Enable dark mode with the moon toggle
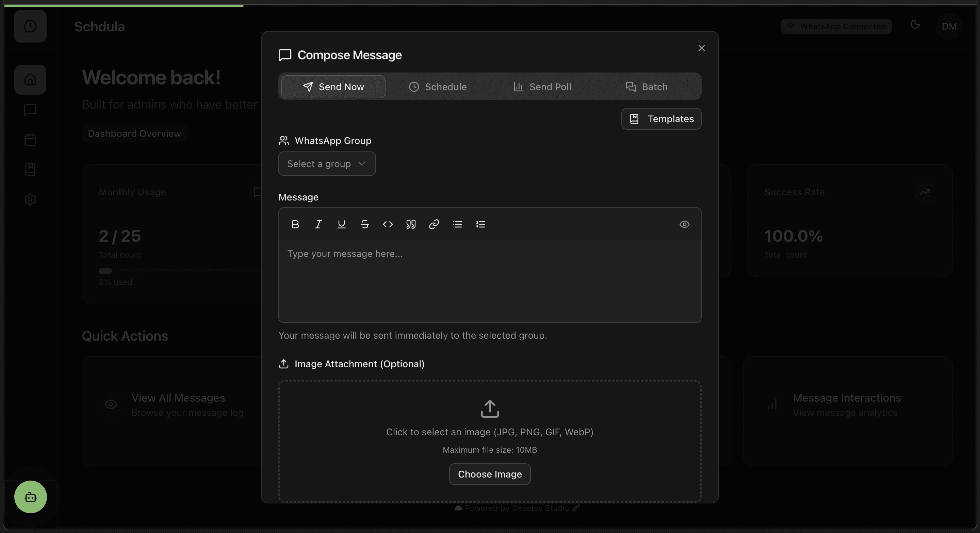The image size is (980, 533). (915, 25)
